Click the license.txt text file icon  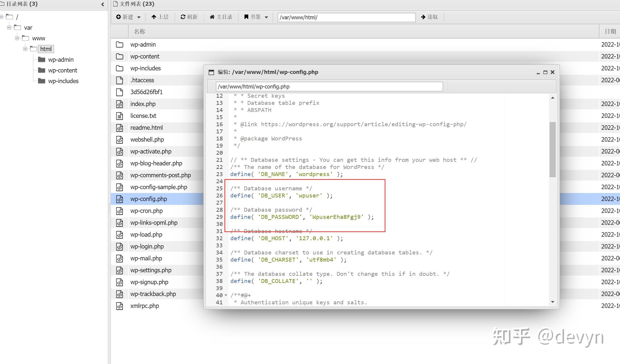pos(119,116)
